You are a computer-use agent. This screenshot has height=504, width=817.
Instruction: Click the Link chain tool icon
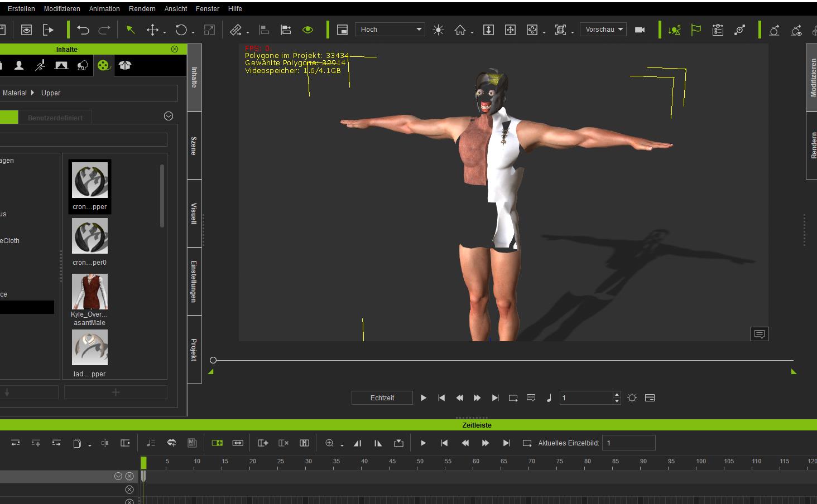pyautogui.click(x=236, y=30)
